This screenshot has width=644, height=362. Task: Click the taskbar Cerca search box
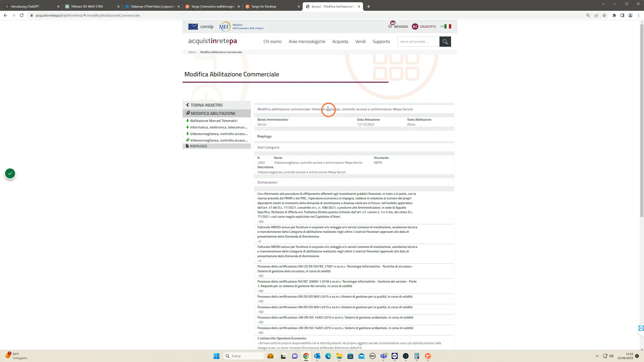250,356
